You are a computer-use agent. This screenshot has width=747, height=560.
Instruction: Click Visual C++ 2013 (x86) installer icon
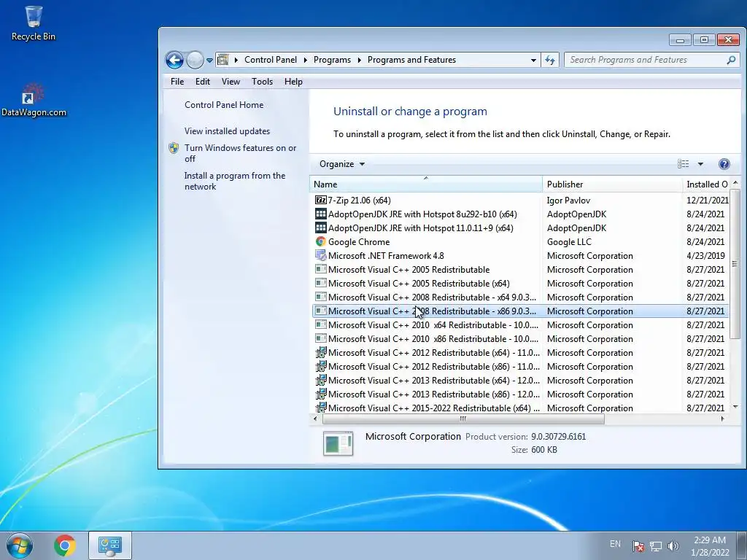[x=321, y=394]
